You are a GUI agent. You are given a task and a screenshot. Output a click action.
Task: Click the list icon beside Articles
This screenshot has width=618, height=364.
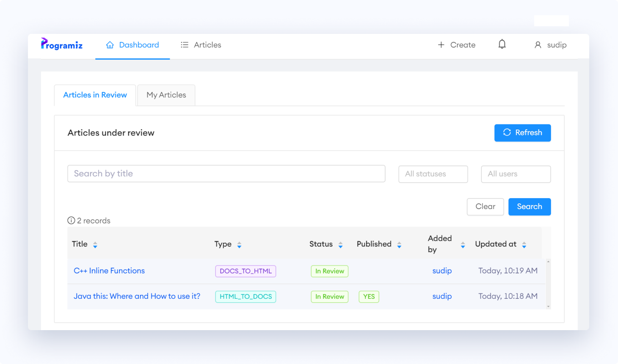pos(184,44)
